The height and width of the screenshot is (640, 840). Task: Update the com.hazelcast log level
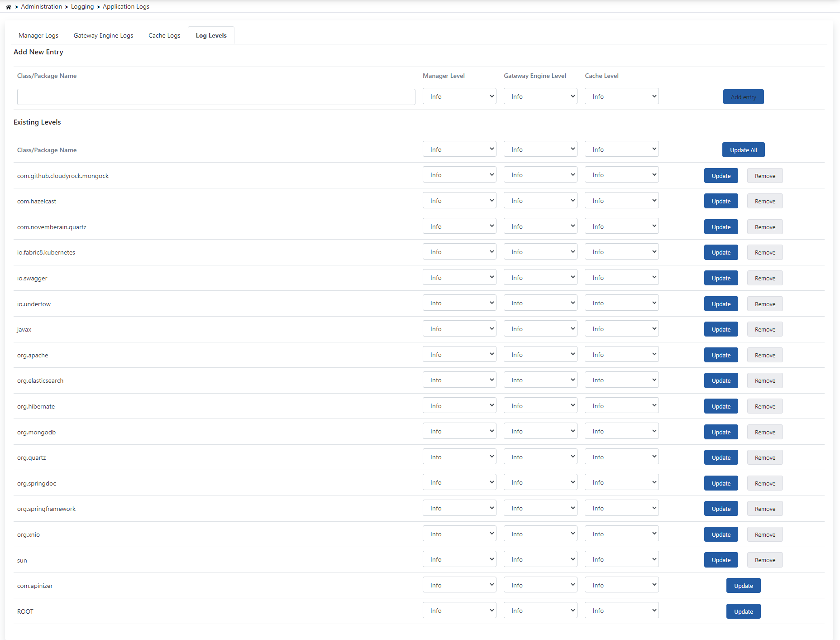(x=721, y=201)
